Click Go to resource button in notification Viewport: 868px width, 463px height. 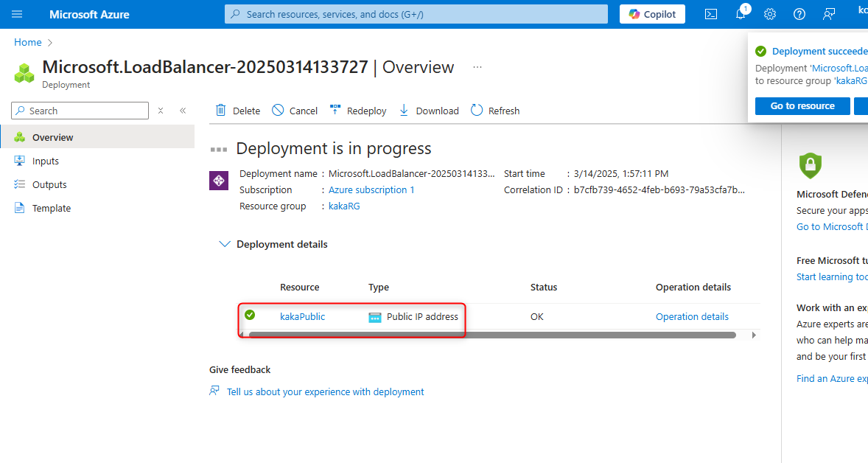coord(802,105)
